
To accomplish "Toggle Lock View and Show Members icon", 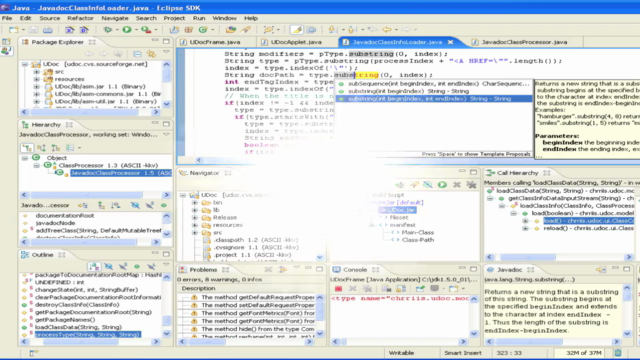I will pyautogui.click(x=83, y=205).
